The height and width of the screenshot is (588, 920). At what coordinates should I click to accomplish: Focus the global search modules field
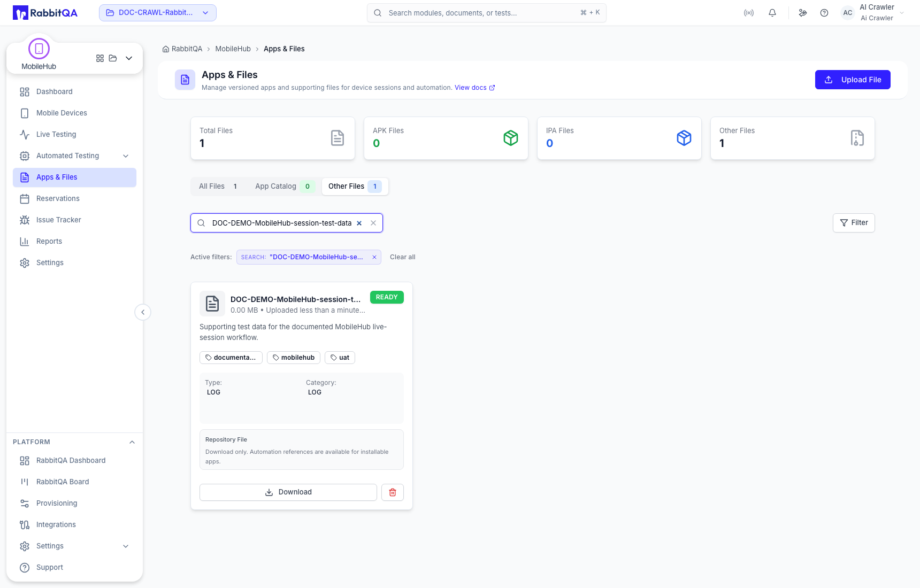[x=487, y=13]
